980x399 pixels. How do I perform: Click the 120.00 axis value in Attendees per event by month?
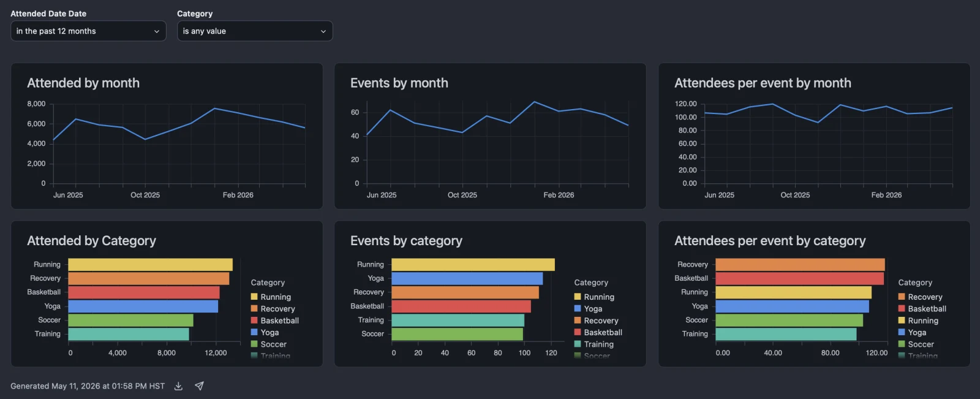[686, 104]
